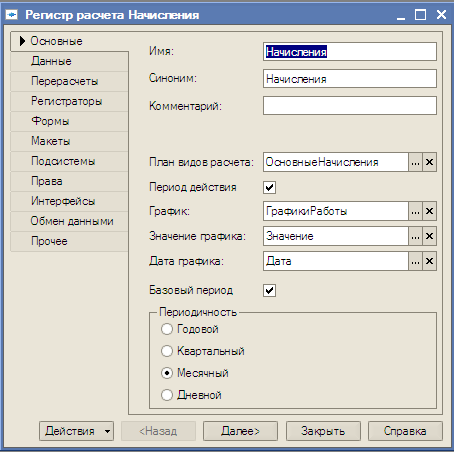The height and width of the screenshot is (452, 454).
Task: Clear the ГрафикиРаботы value
Action: coord(430,211)
